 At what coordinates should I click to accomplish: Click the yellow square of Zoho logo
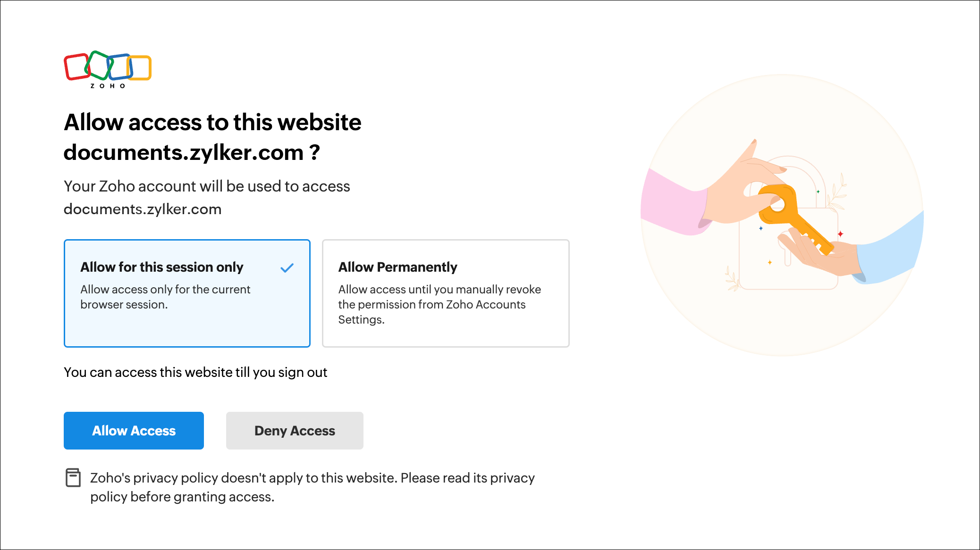click(140, 68)
